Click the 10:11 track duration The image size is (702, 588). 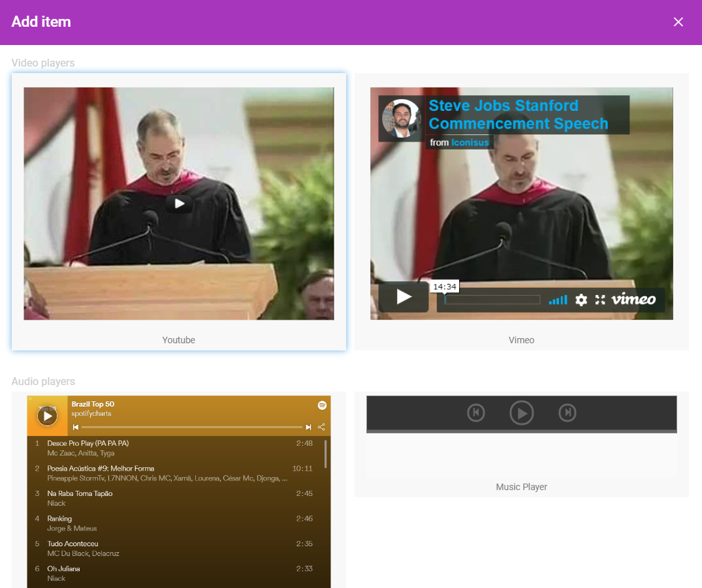coord(302,469)
